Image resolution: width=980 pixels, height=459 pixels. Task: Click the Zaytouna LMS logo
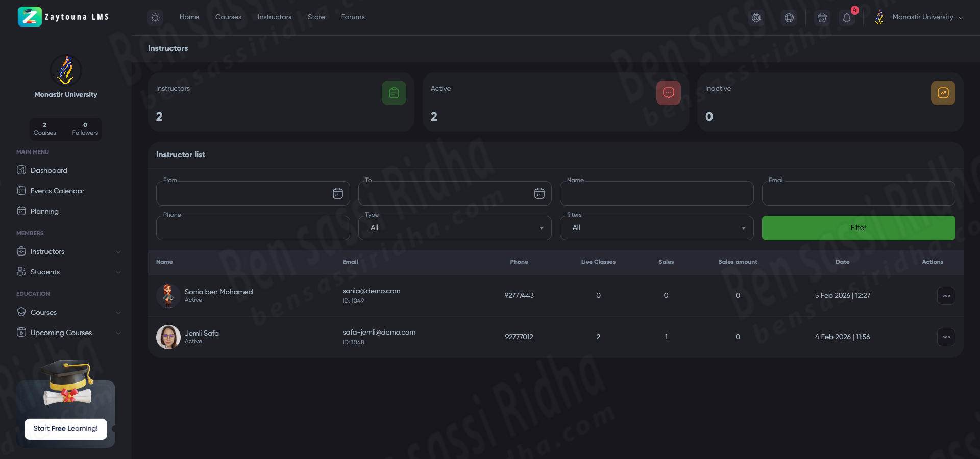pos(63,17)
